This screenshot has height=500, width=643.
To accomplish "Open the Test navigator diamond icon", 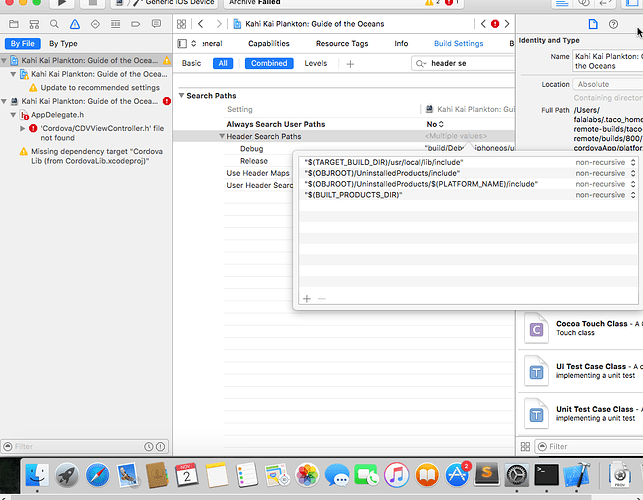I will click(95, 24).
